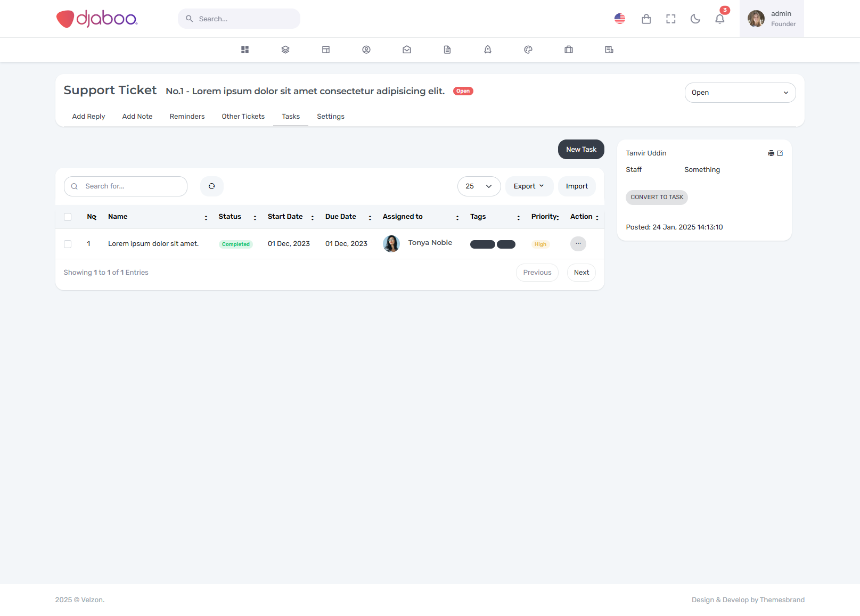860x616 pixels.
Task: Click the refresh icon beside the search
Action: pyautogui.click(x=212, y=186)
